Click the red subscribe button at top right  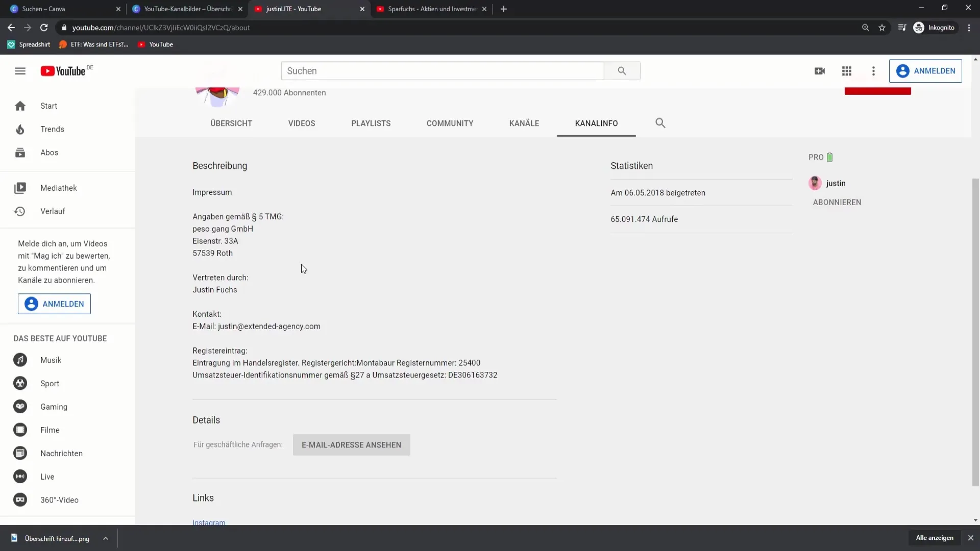pos(877,91)
